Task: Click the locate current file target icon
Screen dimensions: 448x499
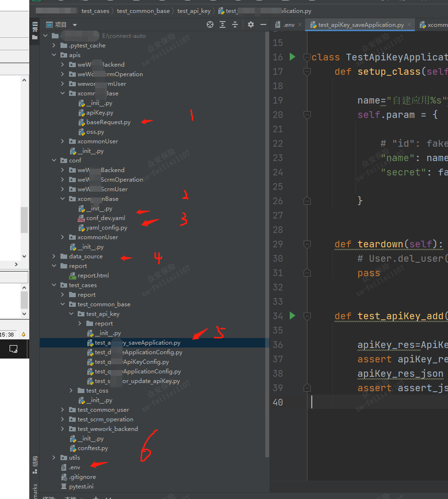Action: point(210,24)
